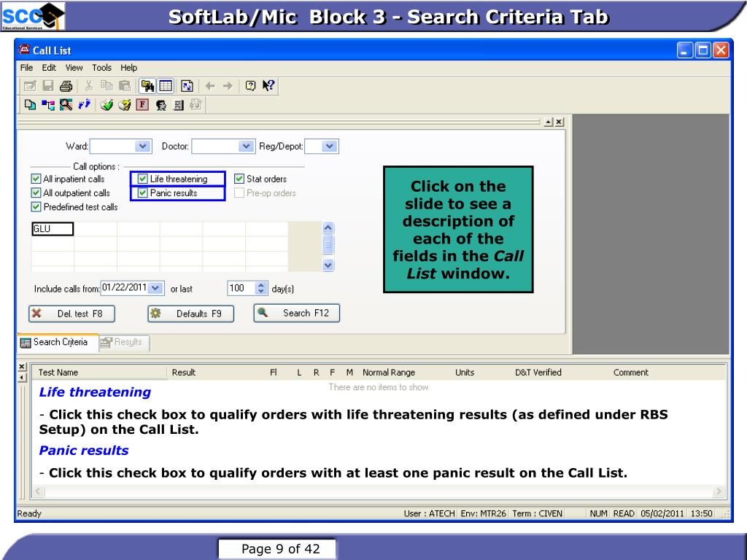Open the Edit menu

coord(49,68)
